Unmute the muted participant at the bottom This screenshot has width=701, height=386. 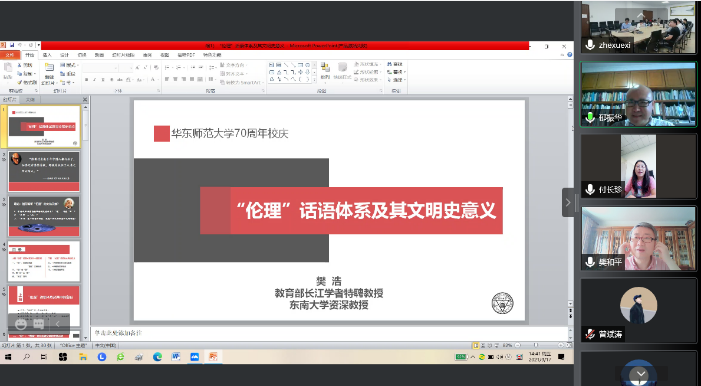590,334
